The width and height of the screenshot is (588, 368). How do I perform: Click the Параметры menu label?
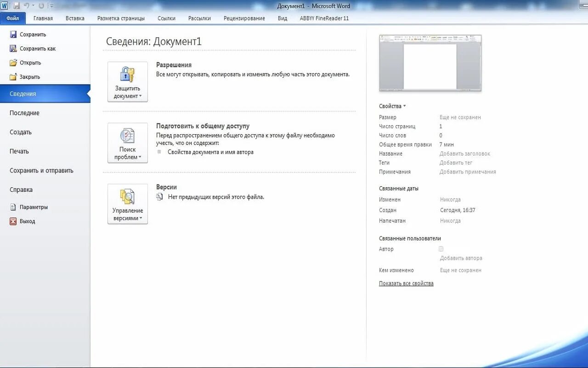[x=34, y=207]
